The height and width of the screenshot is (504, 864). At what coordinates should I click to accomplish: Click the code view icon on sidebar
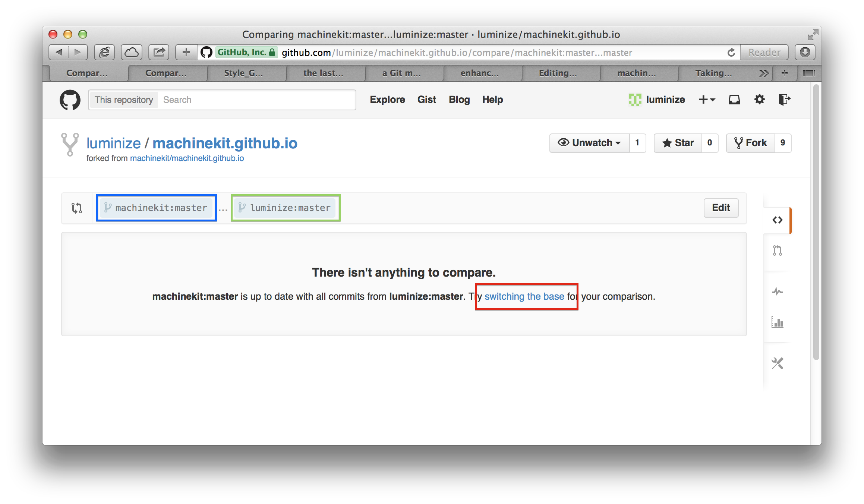778,220
